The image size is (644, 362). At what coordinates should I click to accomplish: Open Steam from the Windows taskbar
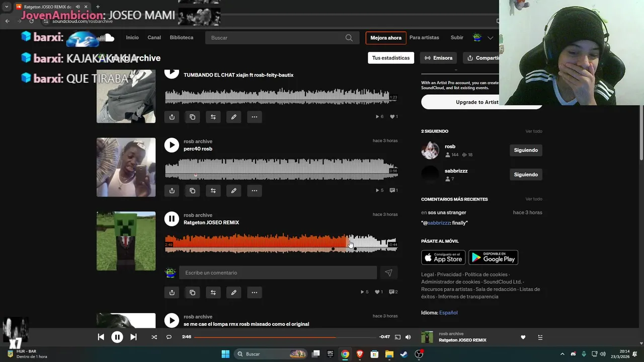[404, 354]
